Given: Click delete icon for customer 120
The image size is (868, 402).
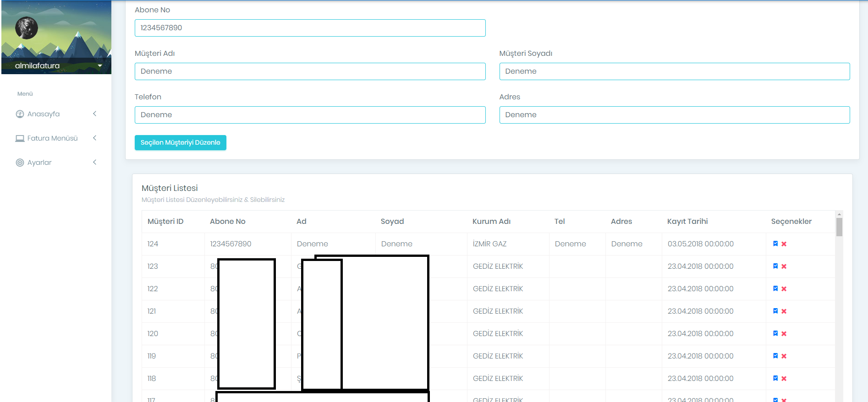Looking at the screenshot, I should [784, 334].
